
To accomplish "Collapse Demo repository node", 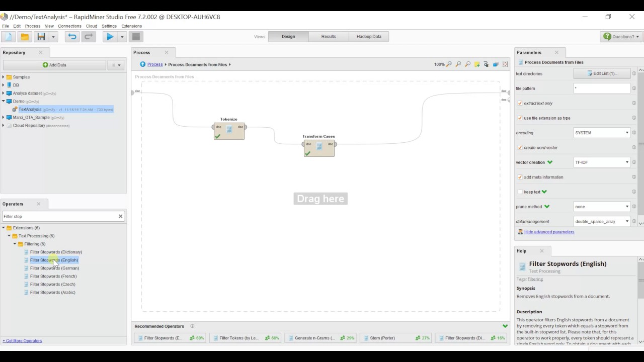I will (3, 101).
